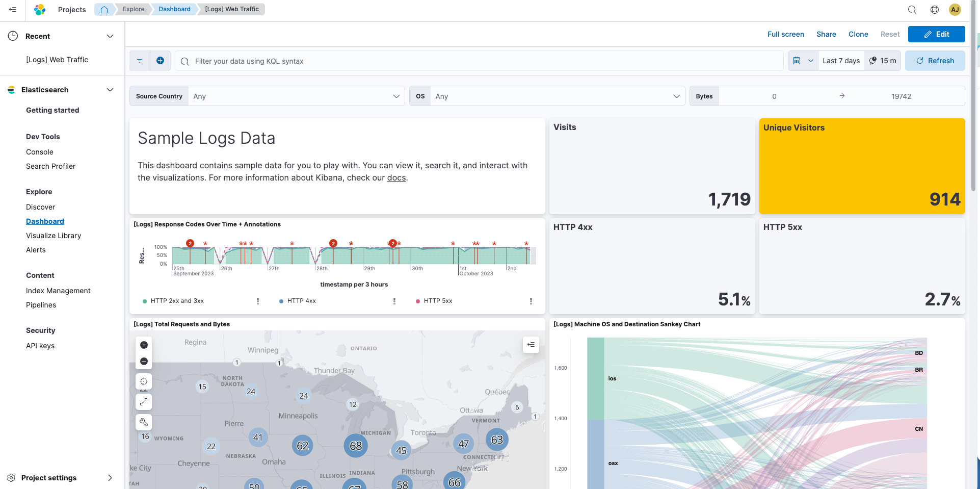This screenshot has height=489, width=980.
Task: Toggle HTTP 2xx and 3xx legend series
Action: coord(177,301)
